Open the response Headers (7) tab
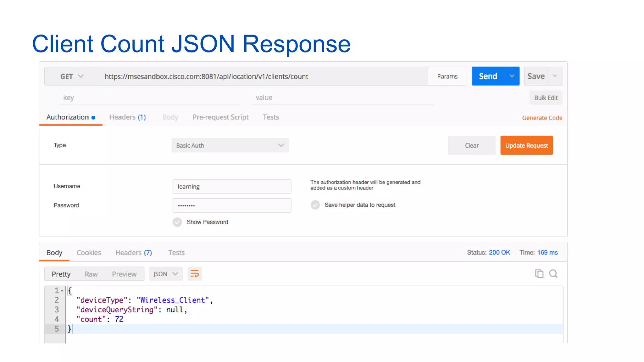Image resolution: width=644 pixels, height=362 pixels. click(133, 253)
